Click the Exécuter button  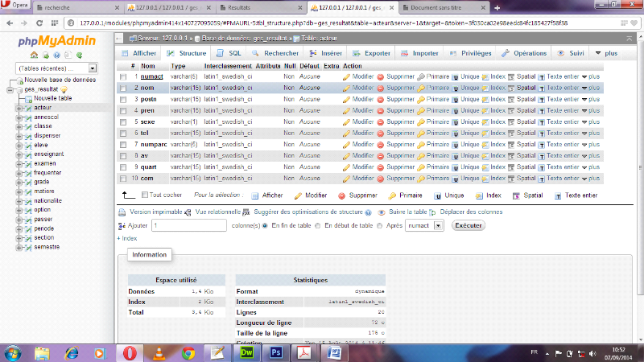469,226
